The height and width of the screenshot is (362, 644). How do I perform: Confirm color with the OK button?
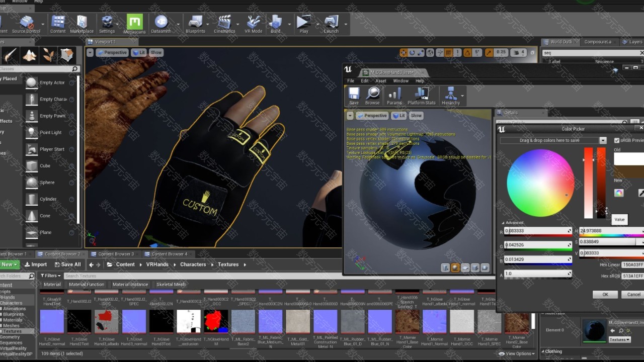click(x=605, y=295)
